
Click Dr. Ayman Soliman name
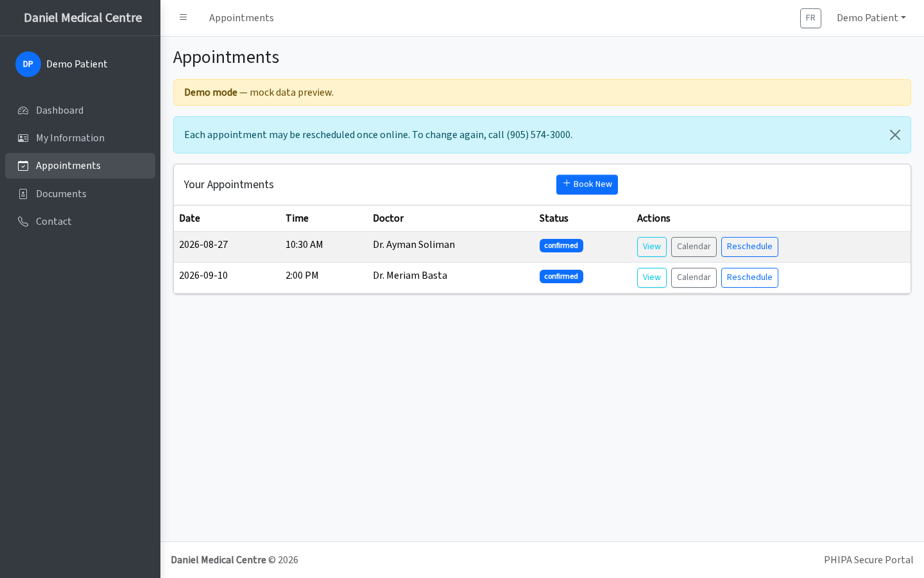coord(414,245)
